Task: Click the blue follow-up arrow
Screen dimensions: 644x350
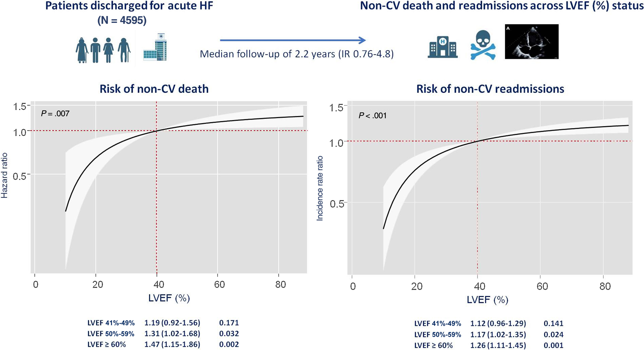Action: 293,40
